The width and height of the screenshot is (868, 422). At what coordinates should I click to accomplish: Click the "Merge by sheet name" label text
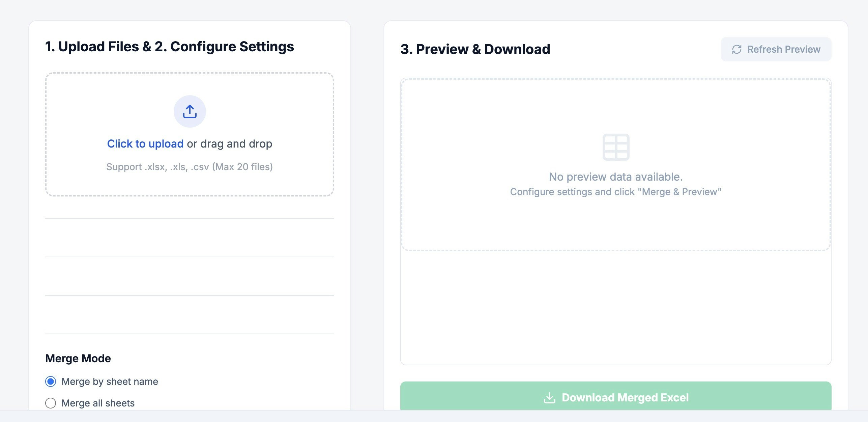pyautogui.click(x=109, y=381)
